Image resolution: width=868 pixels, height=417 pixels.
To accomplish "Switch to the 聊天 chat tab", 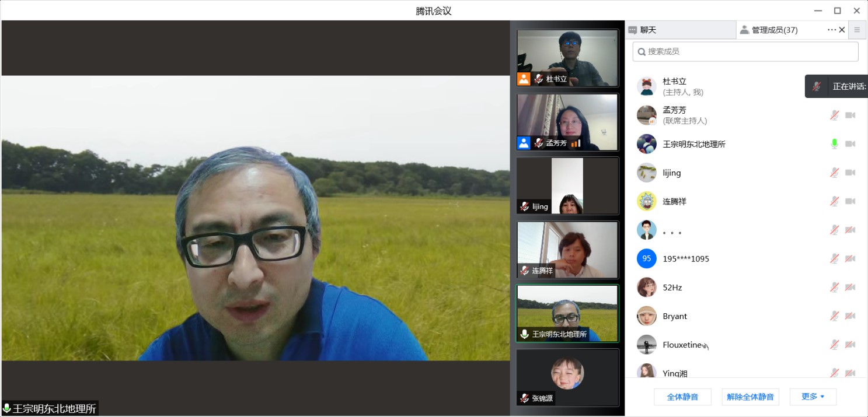I will click(x=648, y=30).
